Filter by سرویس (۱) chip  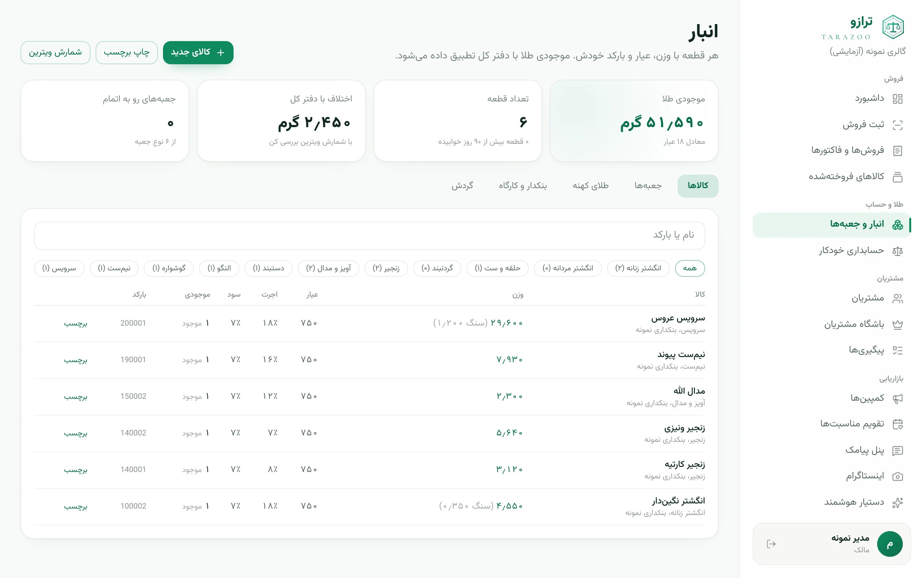pyautogui.click(x=59, y=268)
